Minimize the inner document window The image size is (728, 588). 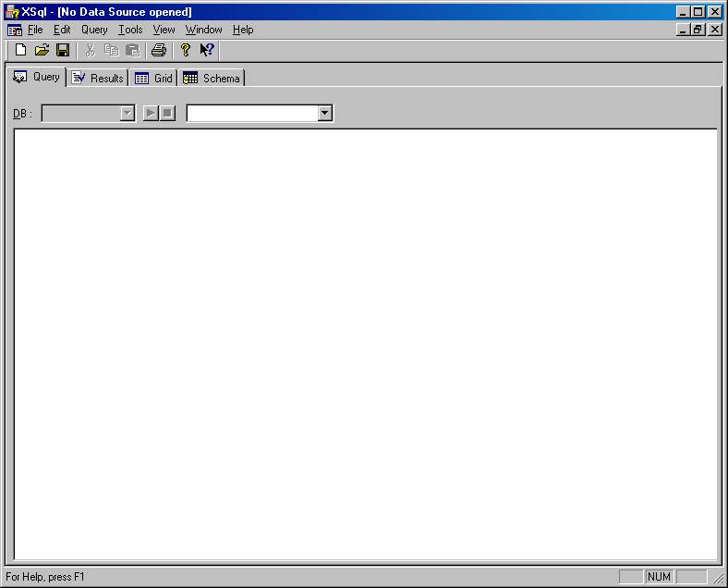click(682, 30)
